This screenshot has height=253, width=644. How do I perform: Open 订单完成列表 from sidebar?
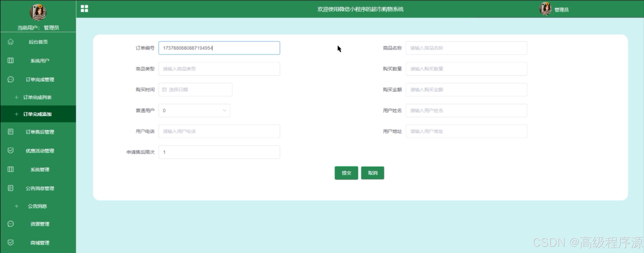pyautogui.click(x=37, y=97)
